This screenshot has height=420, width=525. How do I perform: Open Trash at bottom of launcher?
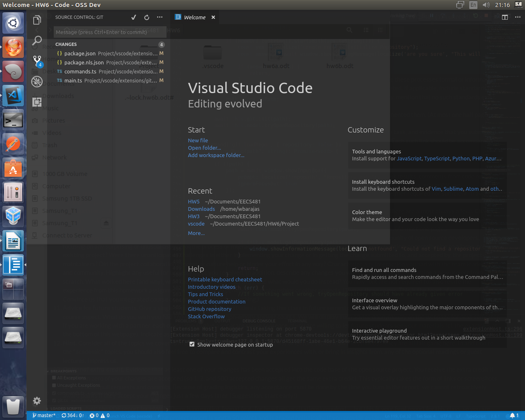pos(13,406)
